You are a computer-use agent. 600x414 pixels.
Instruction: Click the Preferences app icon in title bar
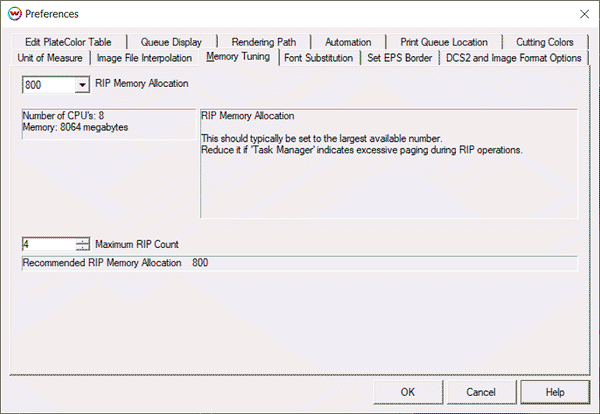click(13, 14)
